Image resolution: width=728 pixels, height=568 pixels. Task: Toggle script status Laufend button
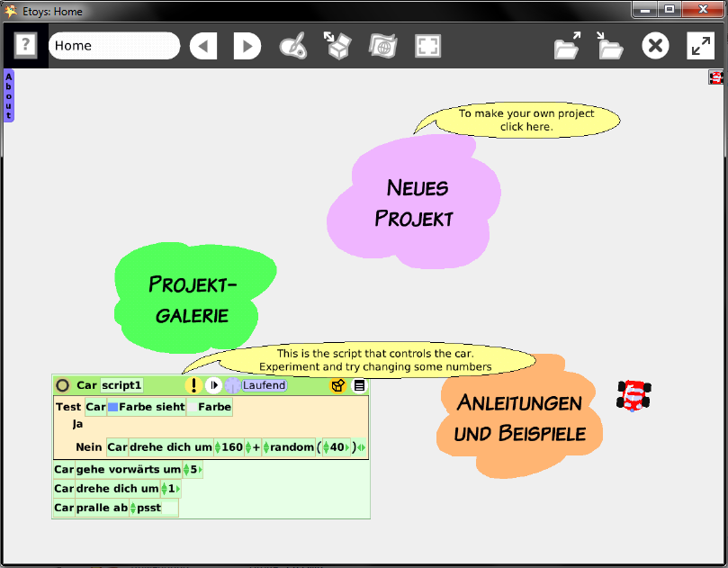point(264,385)
